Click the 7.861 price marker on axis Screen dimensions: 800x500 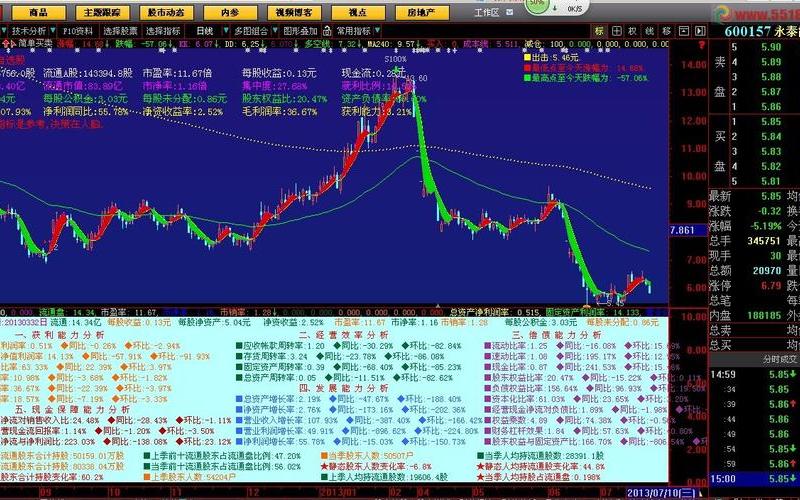(683, 230)
